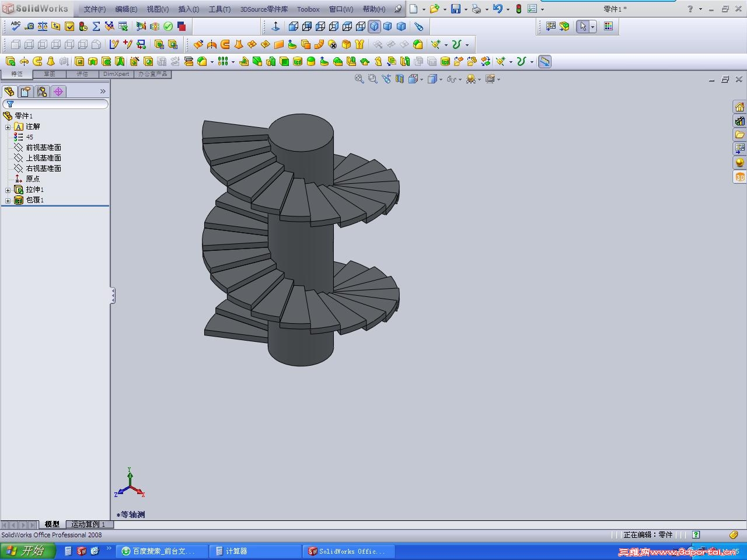Click the Zoom to Area icon
The width and height of the screenshot is (747, 560).
coord(373,79)
